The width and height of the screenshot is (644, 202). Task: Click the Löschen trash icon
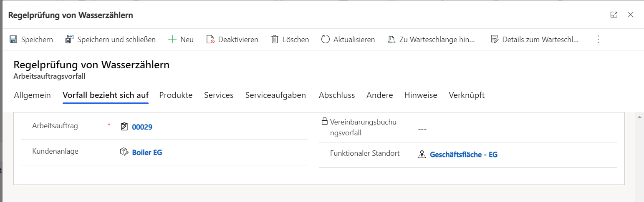(x=275, y=40)
